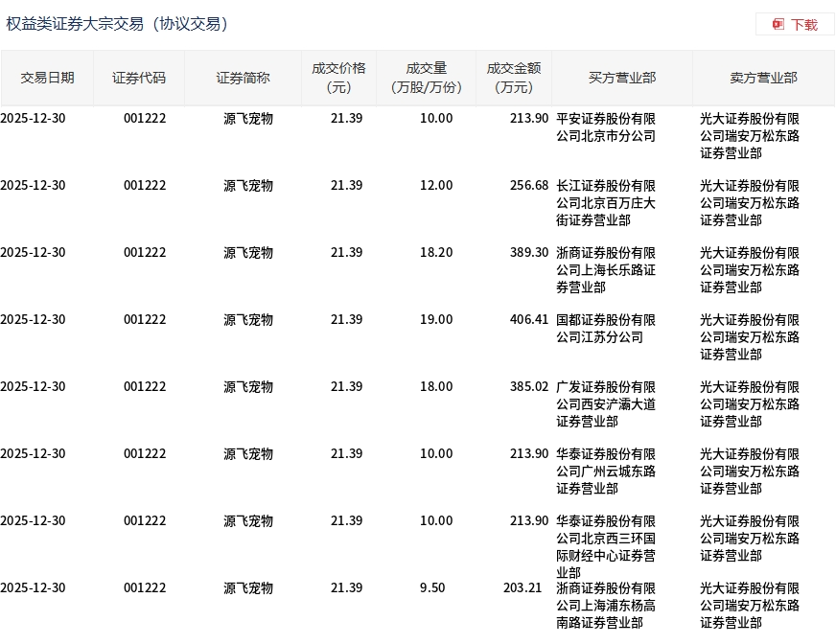The image size is (836, 644).
Task: Click the 406.41 transaction amount
Action: coord(529,320)
